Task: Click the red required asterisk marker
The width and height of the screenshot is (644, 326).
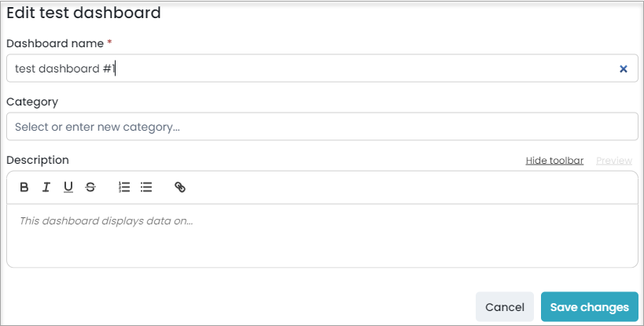Action: 109,42
